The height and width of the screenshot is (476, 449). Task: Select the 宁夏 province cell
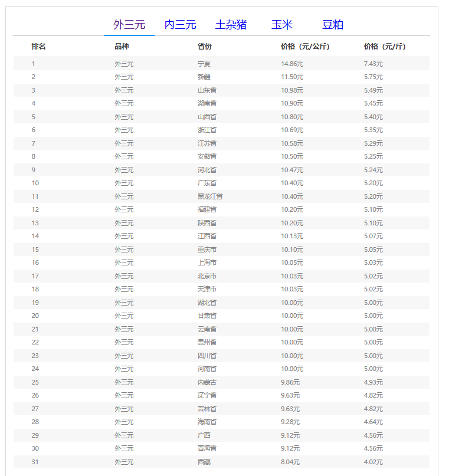tap(204, 64)
